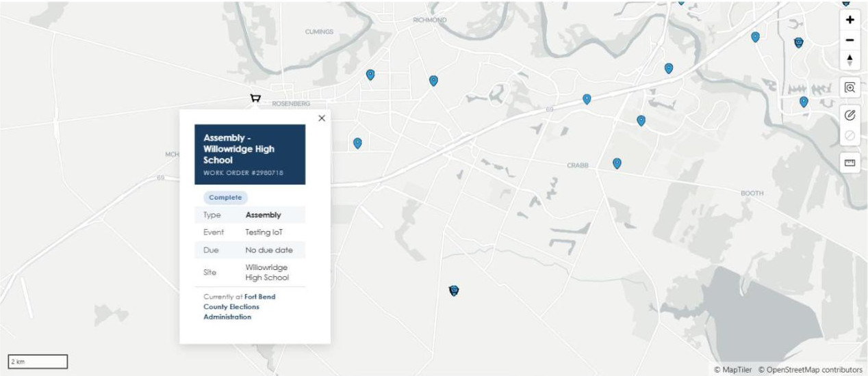Click the disabled cancel-drawing circle icon
This screenshot has height=376, width=868.
[x=850, y=135]
